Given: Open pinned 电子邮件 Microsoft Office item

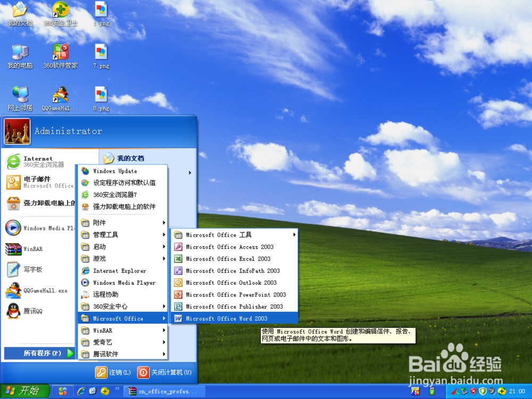Looking at the screenshot, I should pos(39,182).
